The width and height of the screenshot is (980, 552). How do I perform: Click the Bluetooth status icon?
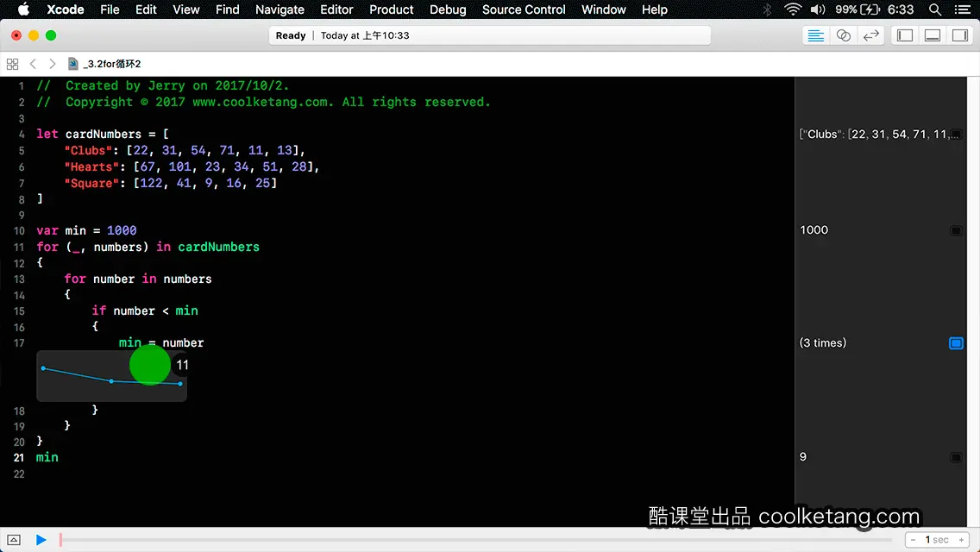[768, 9]
